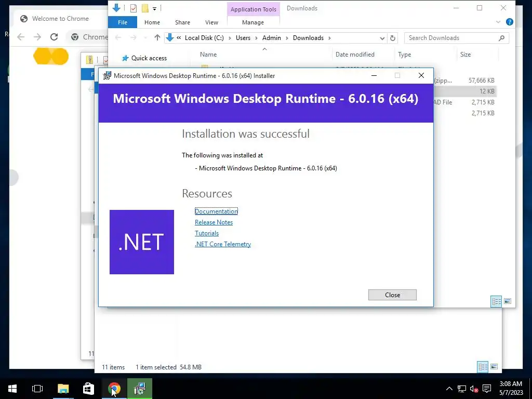Screen dimensions: 532x399
Task: Click Local Disk (C:) in the breadcrumb
Action: coord(204,38)
